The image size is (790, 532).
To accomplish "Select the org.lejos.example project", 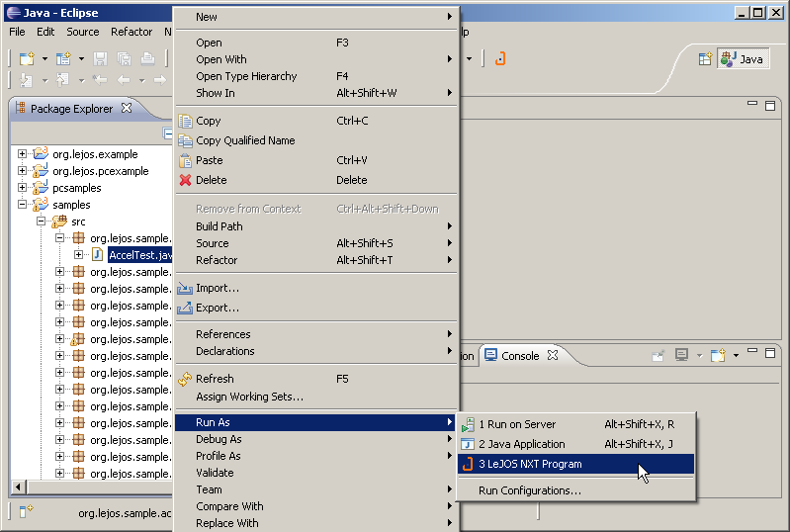I will [95, 154].
